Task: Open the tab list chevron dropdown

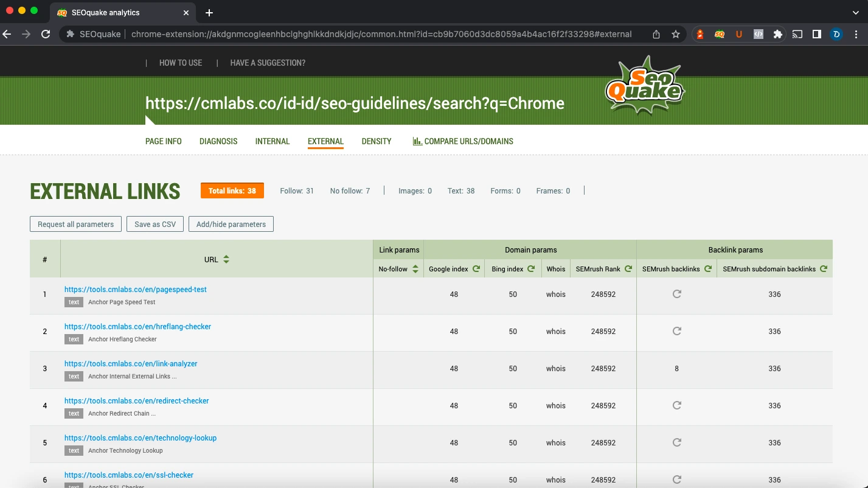Action: pyautogui.click(x=855, y=12)
